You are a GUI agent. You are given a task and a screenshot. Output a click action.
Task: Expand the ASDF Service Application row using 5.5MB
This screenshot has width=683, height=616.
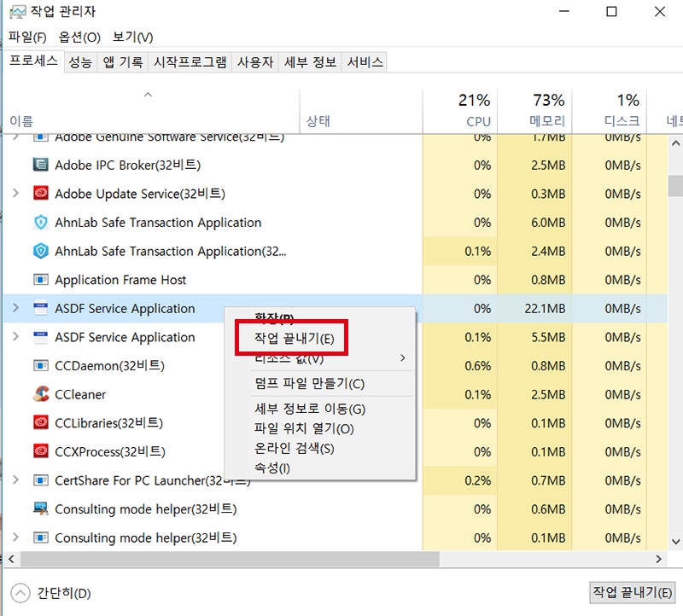[15, 336]
